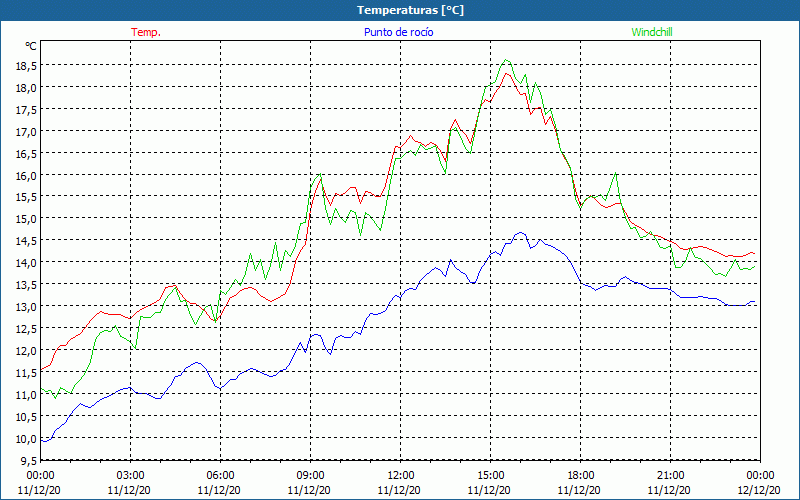Click the Temperaturas [°C] chart title
The height and width of the screenshot is (500, 800).
(411, 10)
